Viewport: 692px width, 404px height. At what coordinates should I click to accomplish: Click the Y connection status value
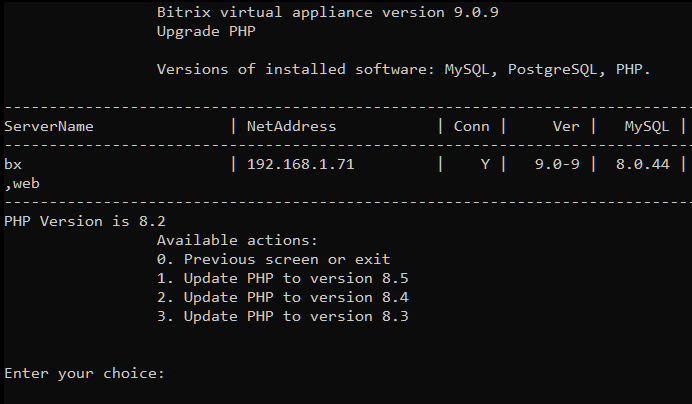[x=485, y=164]
